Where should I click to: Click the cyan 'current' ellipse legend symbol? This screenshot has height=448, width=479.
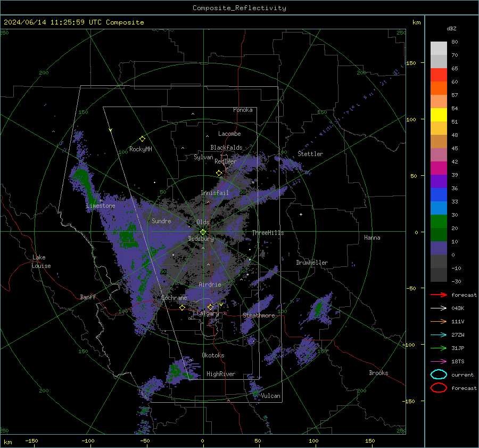pyautogui.click(x=439, y=374)
